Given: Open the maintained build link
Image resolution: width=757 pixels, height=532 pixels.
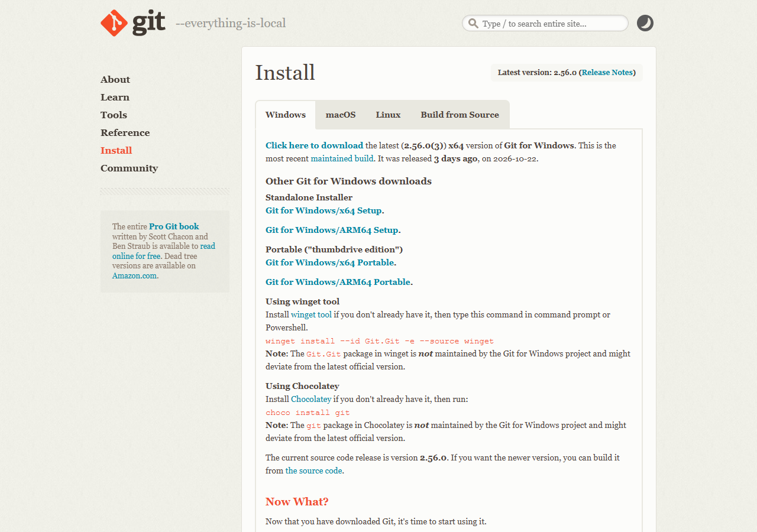Looking at the screenshot, I should click(x=342, y=158).
